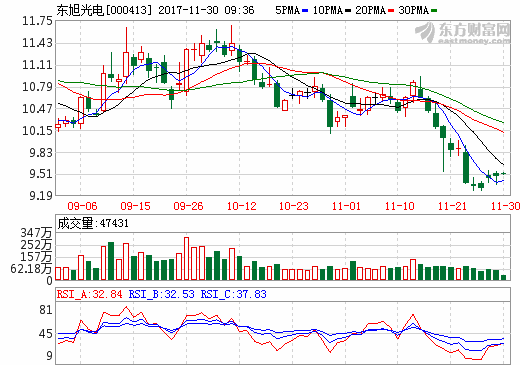Select date label 11-01
Image resolution: width=520 pixels, height=365 pixels.
(x=346, y=206)
